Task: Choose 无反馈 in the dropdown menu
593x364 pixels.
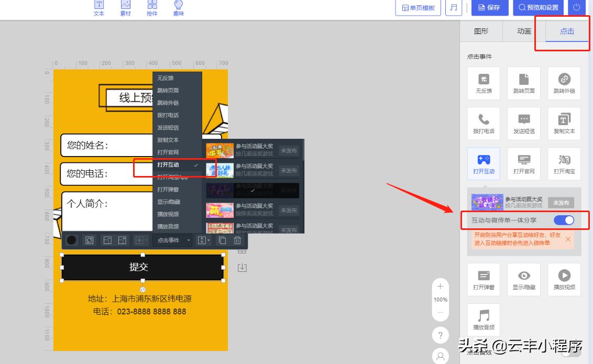Action: (177, 78)
